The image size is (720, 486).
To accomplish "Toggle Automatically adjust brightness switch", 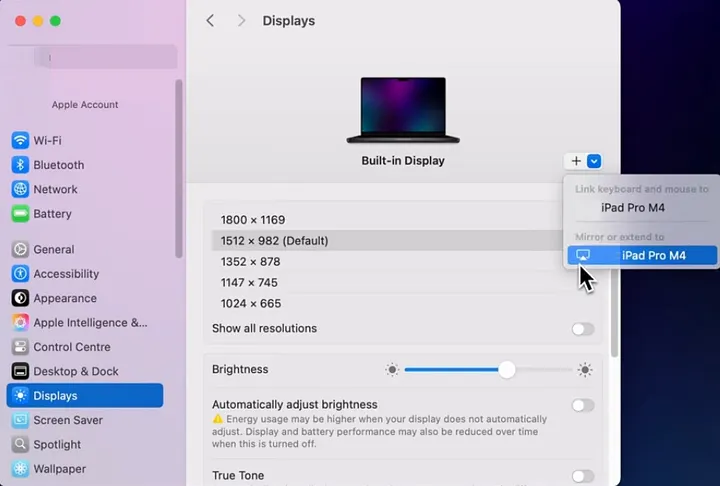I will click(x=583, y=405).
